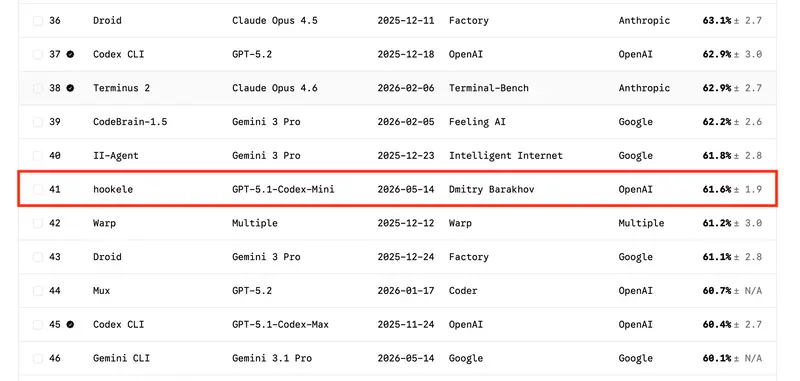
Task: Click the verified badge on row 37
Action: (70, 54)
